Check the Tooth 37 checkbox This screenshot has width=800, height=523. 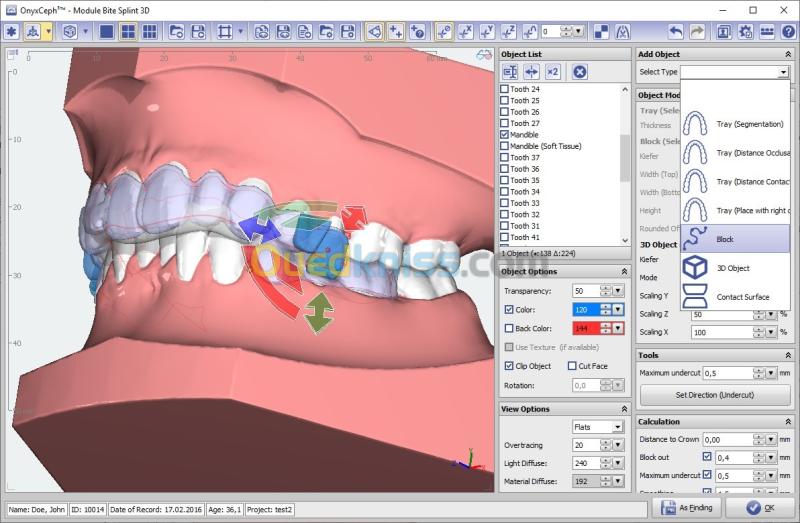click(505, 157)
